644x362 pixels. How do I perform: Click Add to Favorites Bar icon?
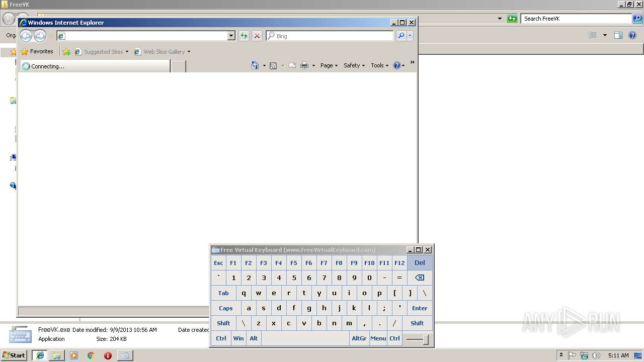tap(66, 51)
